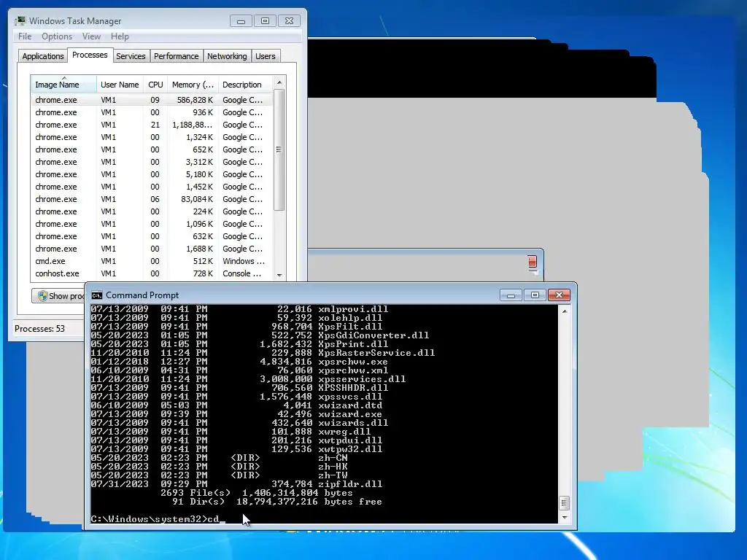Click zipfldr.dll in the Command Prompt listing
The image size is (747, 560).
(x=350, y=484)
